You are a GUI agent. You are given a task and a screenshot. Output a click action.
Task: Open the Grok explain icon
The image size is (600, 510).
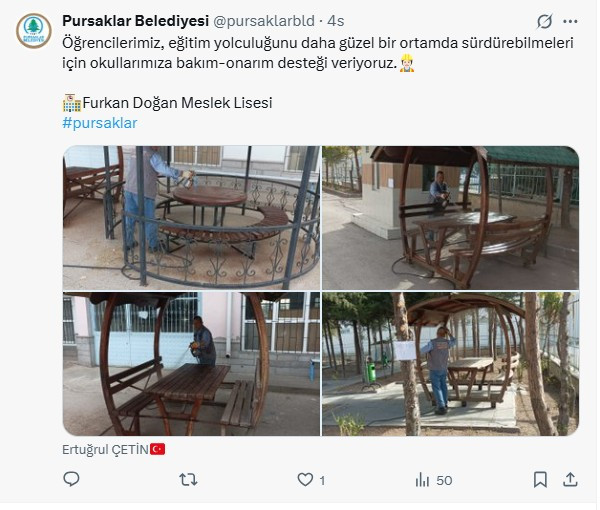click(x=544, y=21)
